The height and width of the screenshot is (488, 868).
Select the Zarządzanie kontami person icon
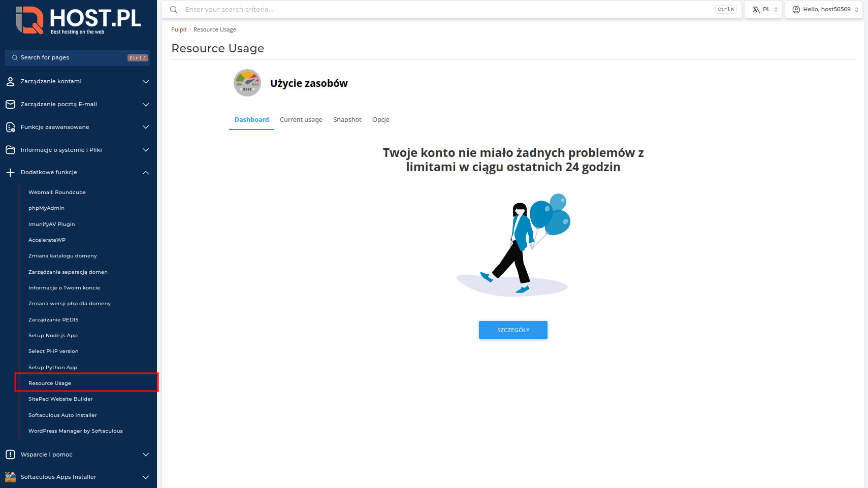coord(10,81)
